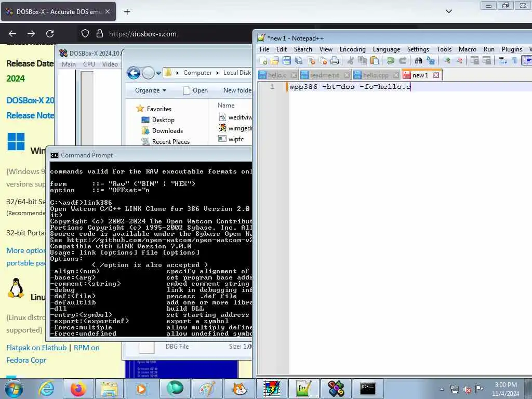Click the Copy icon in Notepad++ toolbar
Image resolution: width=532 pixels, height=399 pixels.
[x=362, y=61]
